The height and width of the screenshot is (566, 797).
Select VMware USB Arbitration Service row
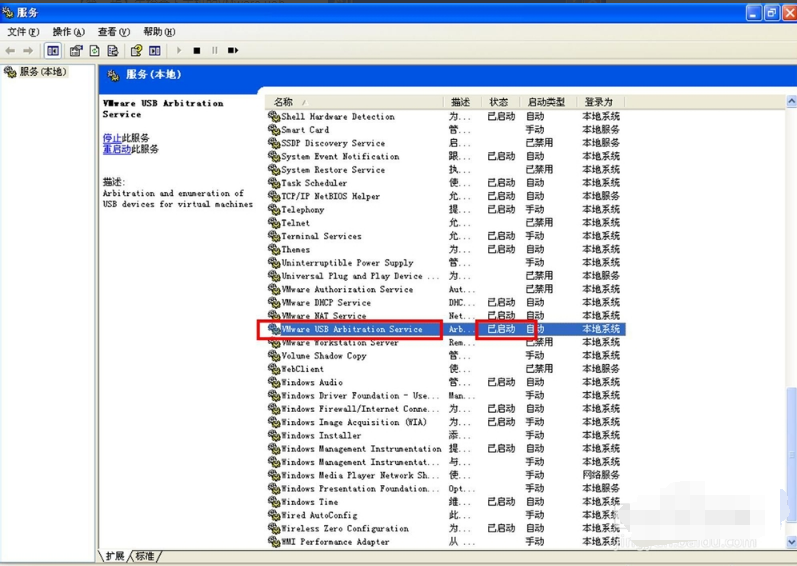446,329
